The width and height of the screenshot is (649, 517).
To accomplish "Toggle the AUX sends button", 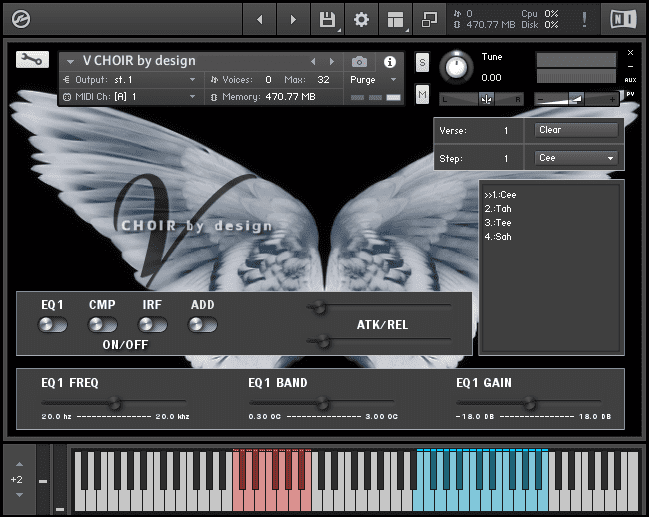I will click(630, 80).
